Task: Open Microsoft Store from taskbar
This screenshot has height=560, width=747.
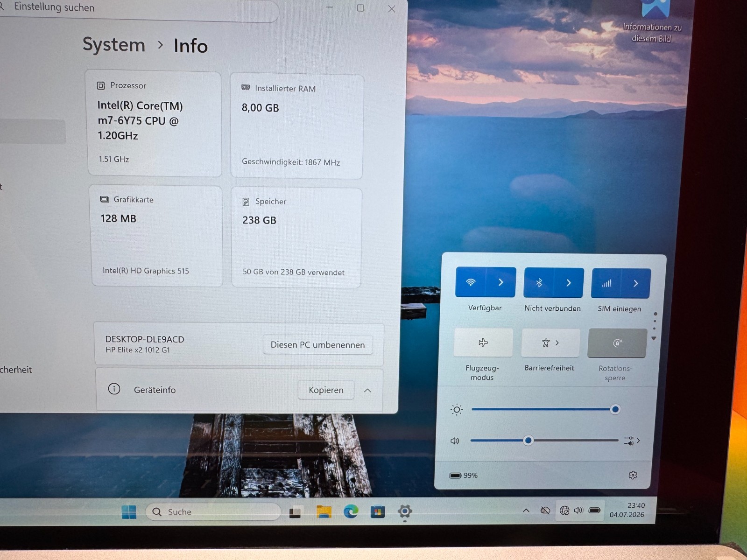Action: 378,512
